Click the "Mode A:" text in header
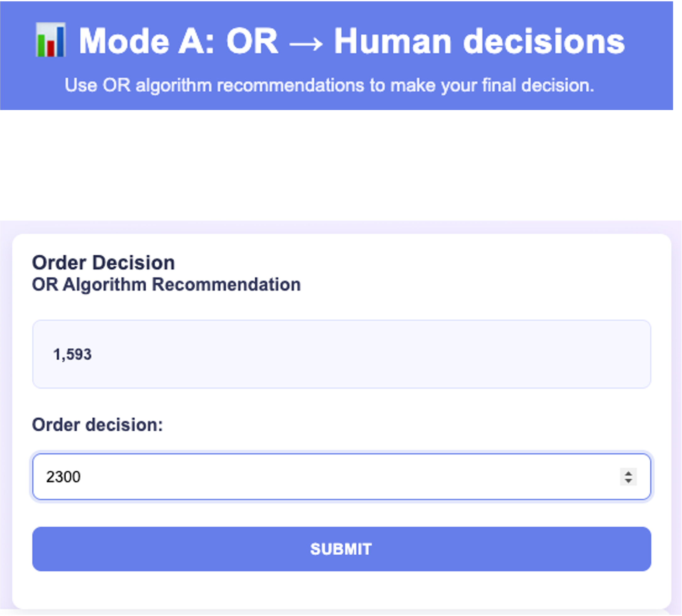The image size is (682, 616). (146, 41)
